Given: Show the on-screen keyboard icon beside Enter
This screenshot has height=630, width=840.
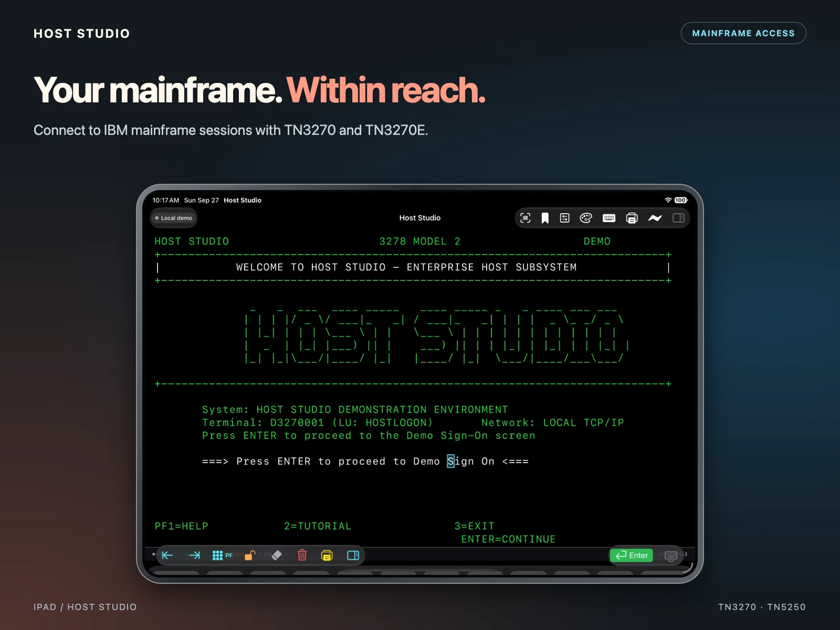Looking at the screenshot, I should [671, 555].
